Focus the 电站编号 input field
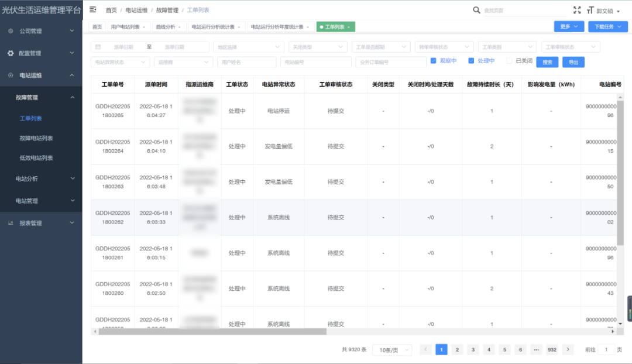Viewport: 632px width, 364px height. (316, 62)
